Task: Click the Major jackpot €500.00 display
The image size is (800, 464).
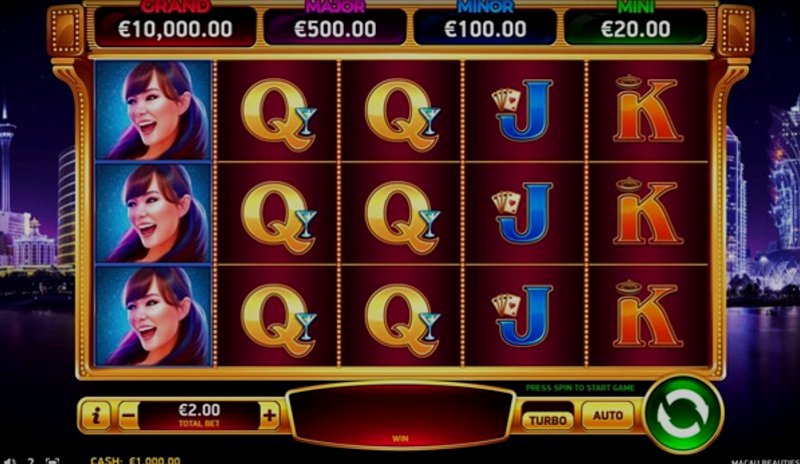Action: click(x=335, y=27)
